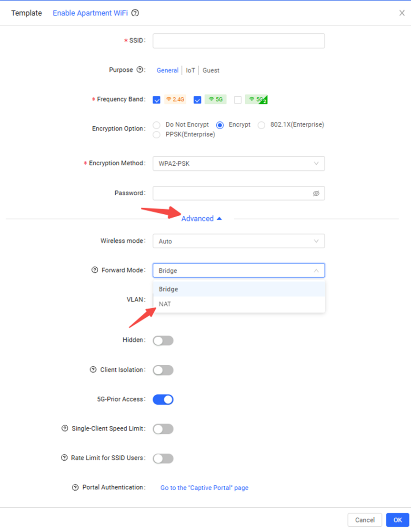Open the Wireless mode dropdown

click(239, 241)
